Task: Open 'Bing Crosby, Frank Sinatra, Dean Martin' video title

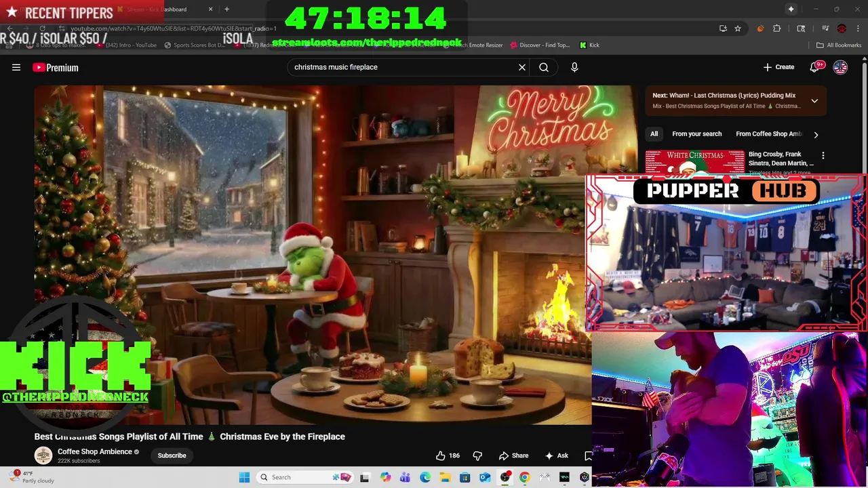Action: coord(781,159)
